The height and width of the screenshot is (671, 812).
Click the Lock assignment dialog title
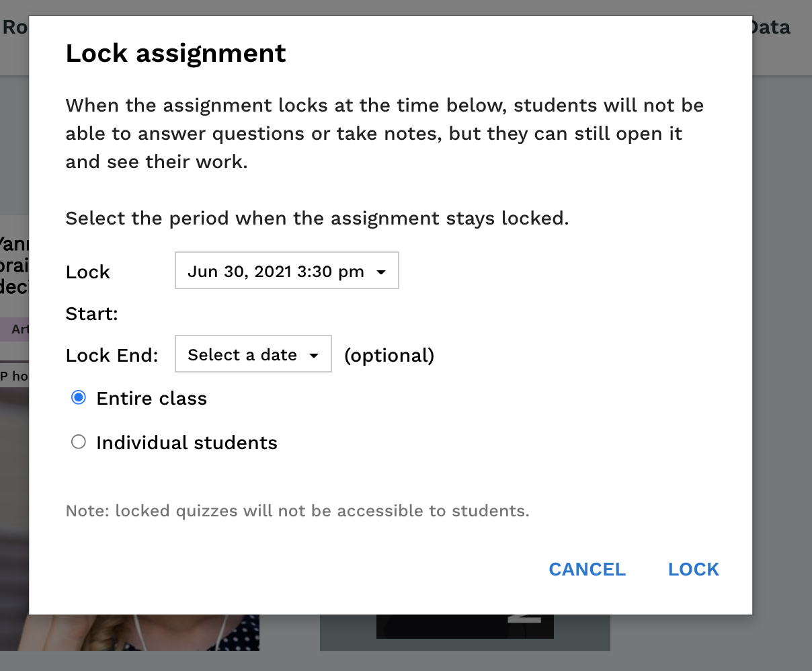tap(176, 53)
